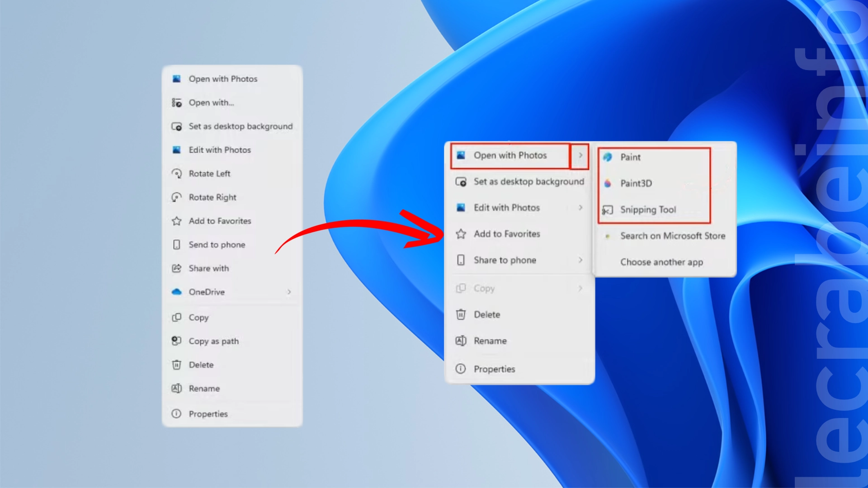Expand the Share to phone chevron
This screenshot has height=488, width=868.
[x=580, y=260]
